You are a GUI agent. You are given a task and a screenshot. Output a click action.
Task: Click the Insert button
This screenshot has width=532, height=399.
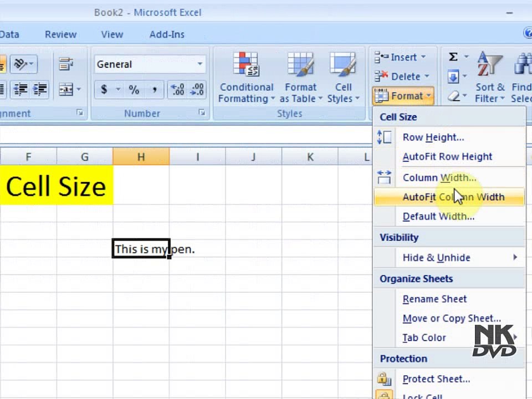(x=400, y=57)
